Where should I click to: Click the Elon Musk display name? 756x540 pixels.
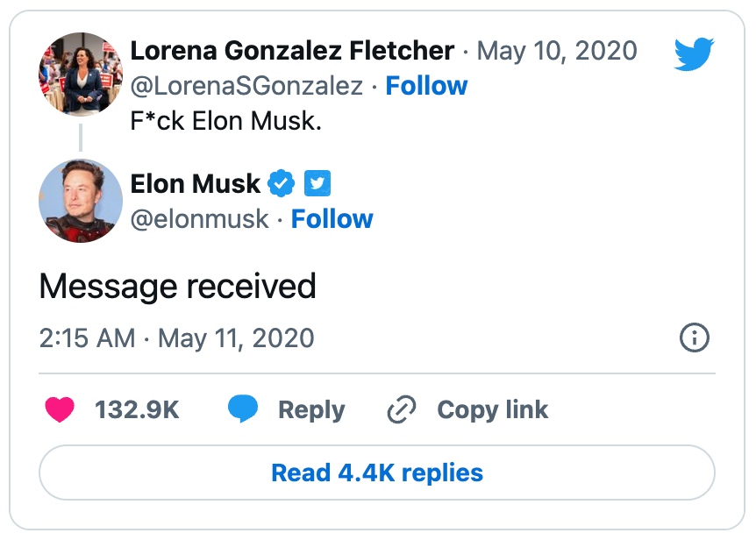tap(195, 184)
